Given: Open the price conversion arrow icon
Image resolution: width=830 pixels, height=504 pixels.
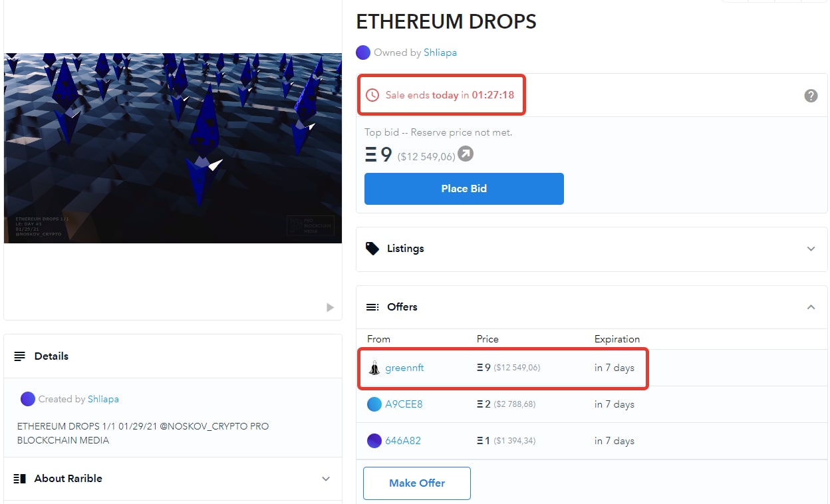Looking at the screenshot, I should click(466, 154).
